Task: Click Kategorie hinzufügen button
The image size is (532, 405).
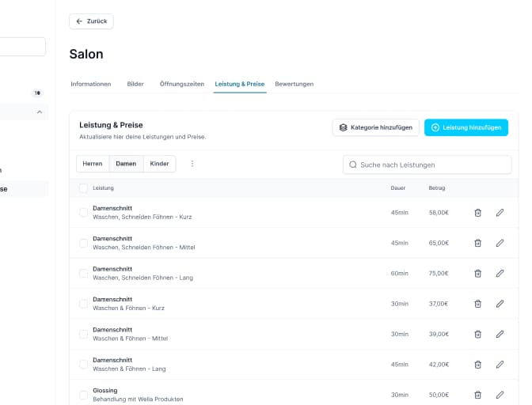Action: [x=375, y=127]
